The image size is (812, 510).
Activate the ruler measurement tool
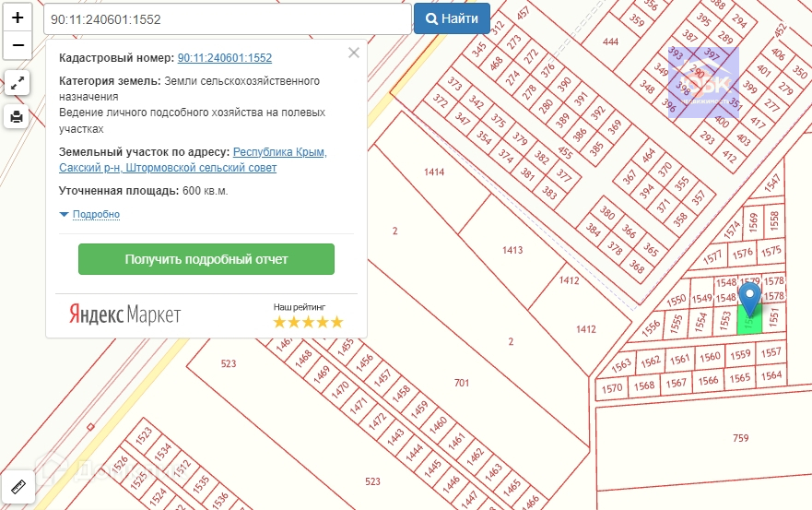click(18, 486)
